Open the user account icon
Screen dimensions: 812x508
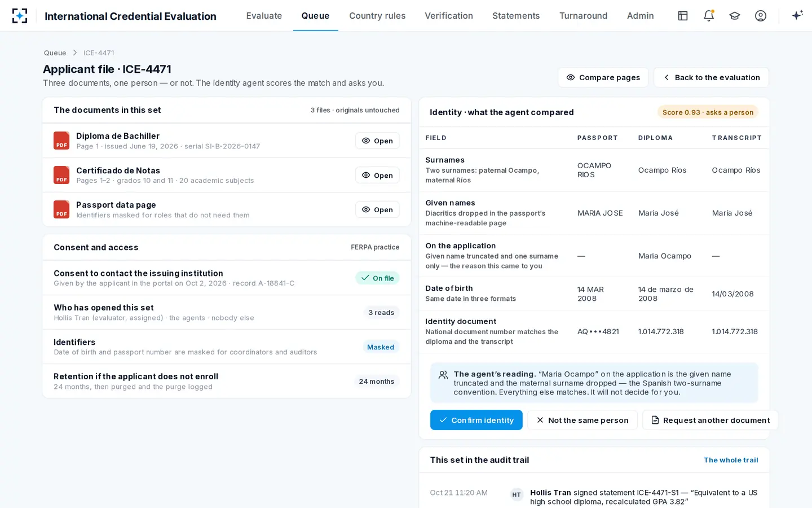click(x=761, y=16)
